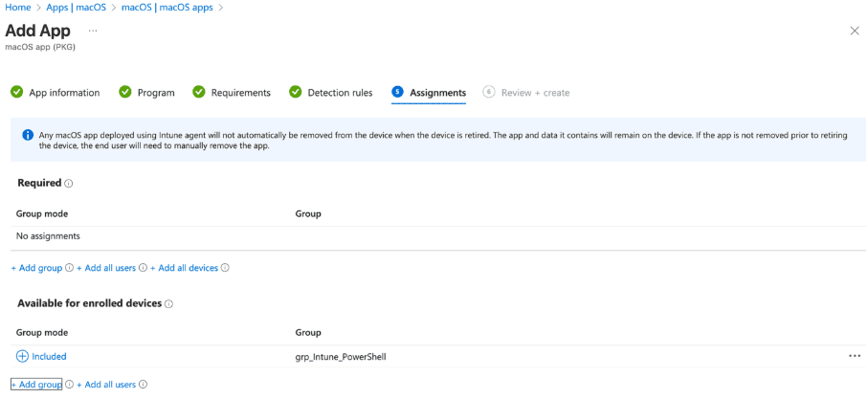Screen dimensions: 868x399
Task: Click the ellipsis next to Add App title
Action: (93, 31)
